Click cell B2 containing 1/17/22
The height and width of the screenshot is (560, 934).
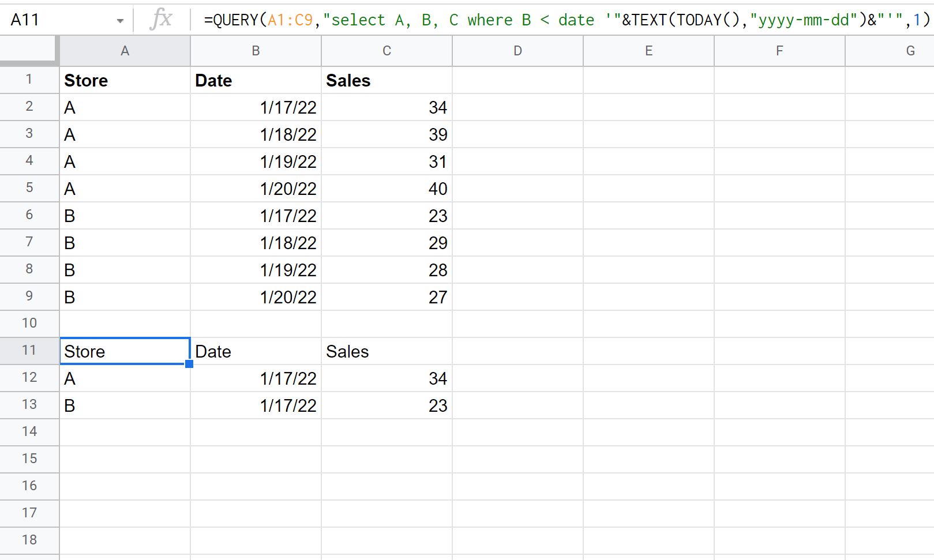pyautogui.click(x=256, y=107)
